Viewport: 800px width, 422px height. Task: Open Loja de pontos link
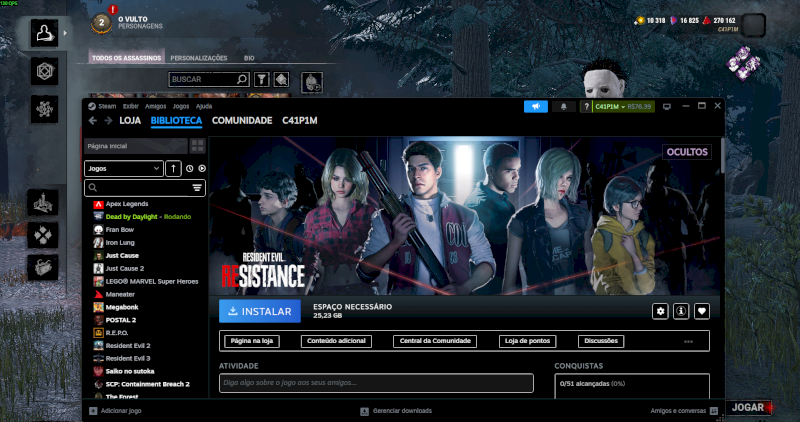(528, 341)
